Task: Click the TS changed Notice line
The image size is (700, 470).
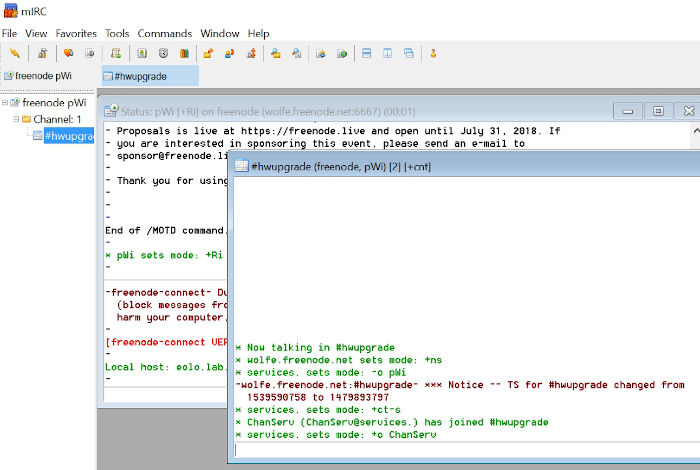Action: click(460, 391)
